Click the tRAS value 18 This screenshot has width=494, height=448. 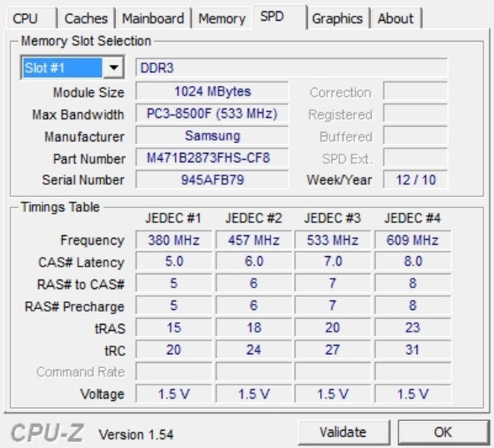click(253, 328)
